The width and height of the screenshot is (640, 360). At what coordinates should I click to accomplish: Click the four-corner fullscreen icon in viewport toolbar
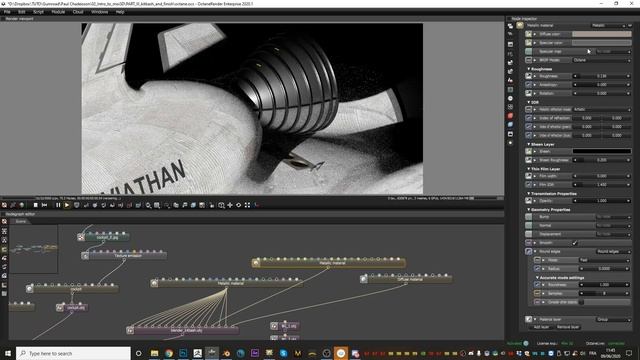coord(247,205)
